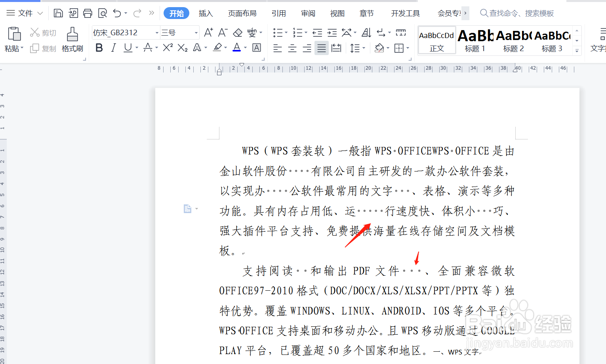Open the 章节 tab
This screenshot has height=364, width=606.
(x=367, y=13)
